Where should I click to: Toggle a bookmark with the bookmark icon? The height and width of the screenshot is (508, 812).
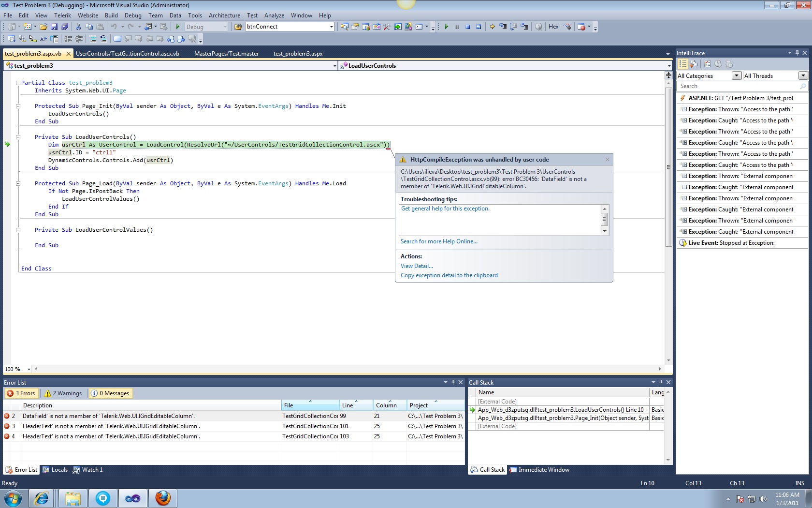[x=117, y=39]
